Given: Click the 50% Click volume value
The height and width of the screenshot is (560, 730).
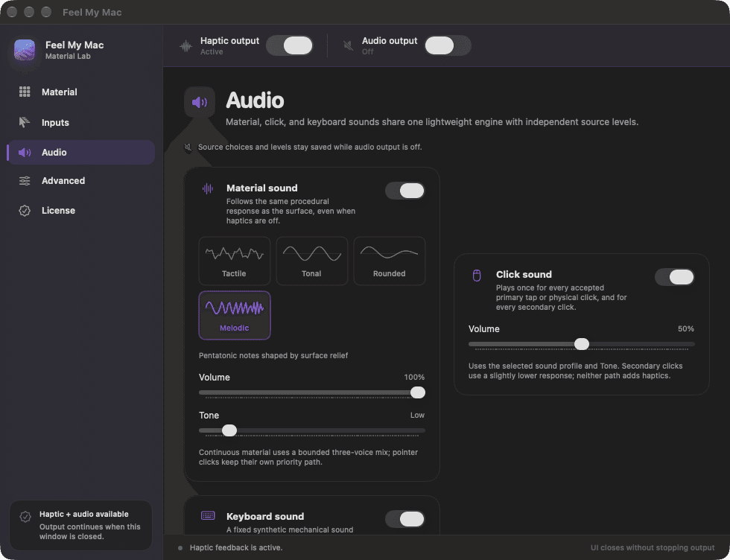Looking at the screenshot, I should coord(686,329).
